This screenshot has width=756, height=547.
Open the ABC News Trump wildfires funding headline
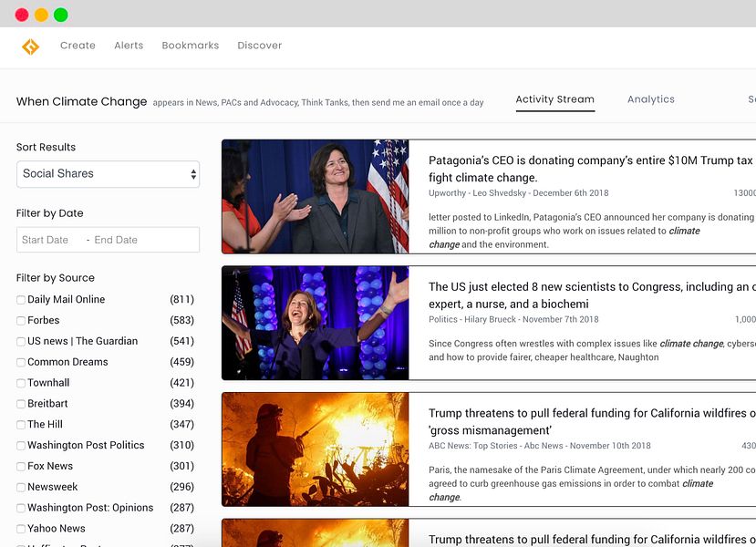592,421
